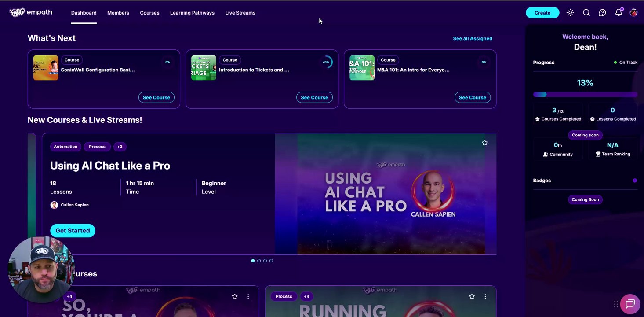See Course for SonicWall Configuration Basics
This screenshot has height=317, width=644.
[156, 97]
